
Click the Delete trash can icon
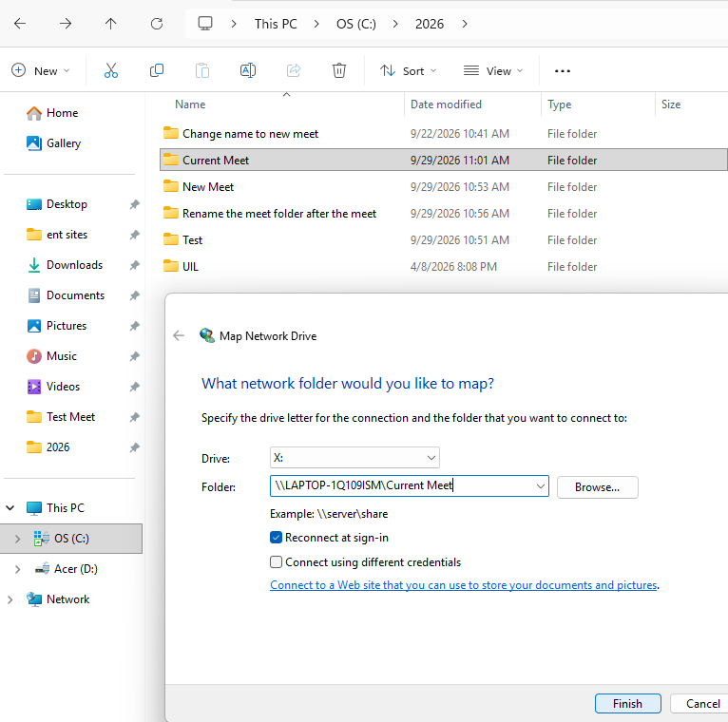coord(339,70)
